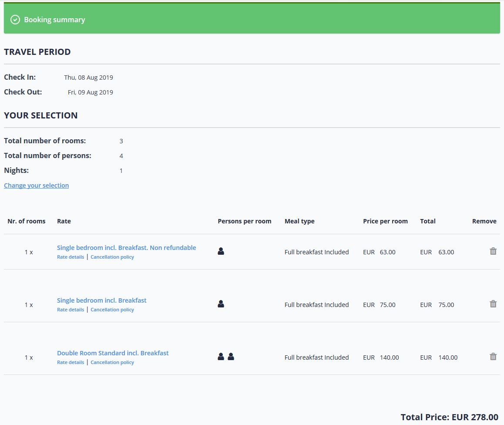Click first person icon in Double Room row
The height and width of the screenshot is (425, 504).
[x=221, y=357]
